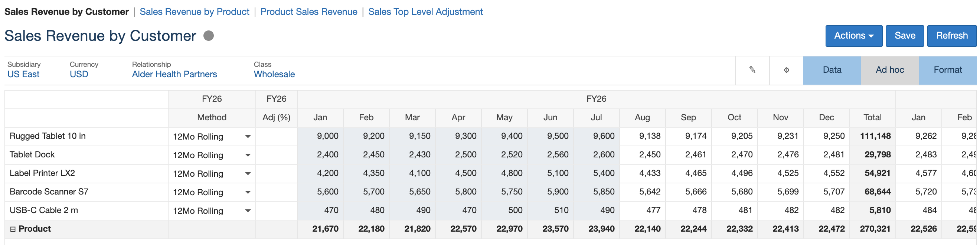
Task: Open Method dropdown for Tablet Dock
Action: (x=248, y=155)
